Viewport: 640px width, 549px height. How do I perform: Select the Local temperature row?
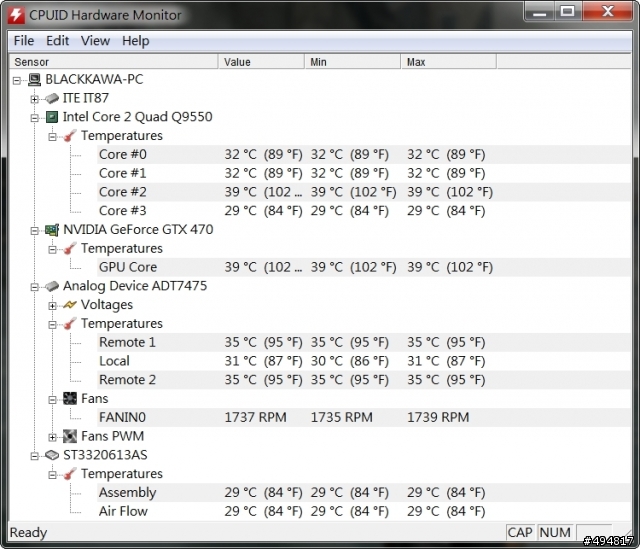click(x=363, y=361)
